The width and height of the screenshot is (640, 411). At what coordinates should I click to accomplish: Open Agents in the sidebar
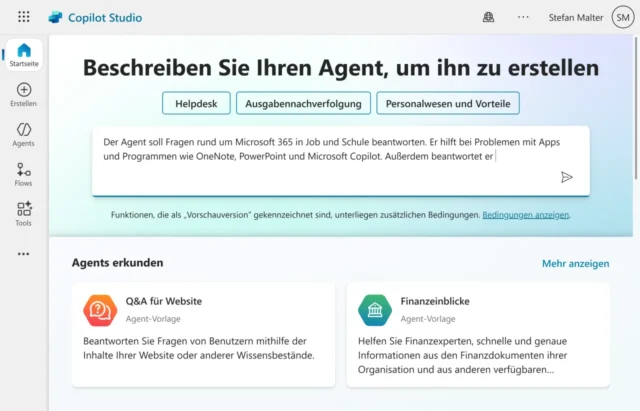[24, 135]
